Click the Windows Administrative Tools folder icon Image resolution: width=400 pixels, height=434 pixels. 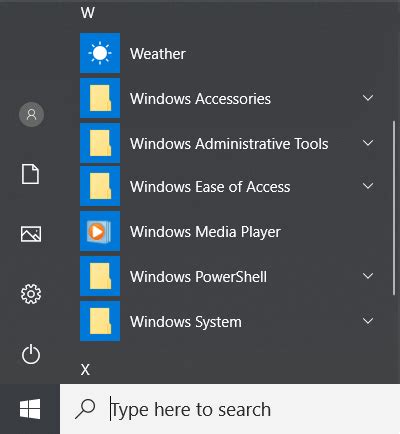point(100,143)
